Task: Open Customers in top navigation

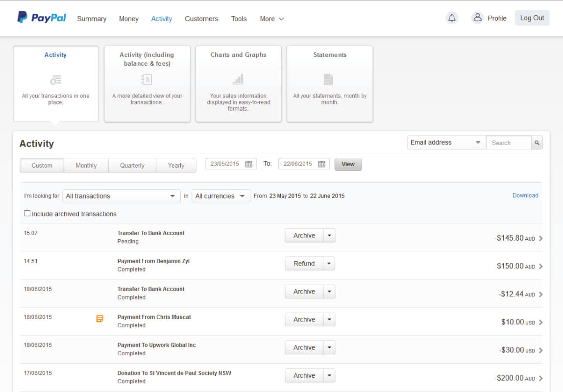Action: click(x=201, y=19)
